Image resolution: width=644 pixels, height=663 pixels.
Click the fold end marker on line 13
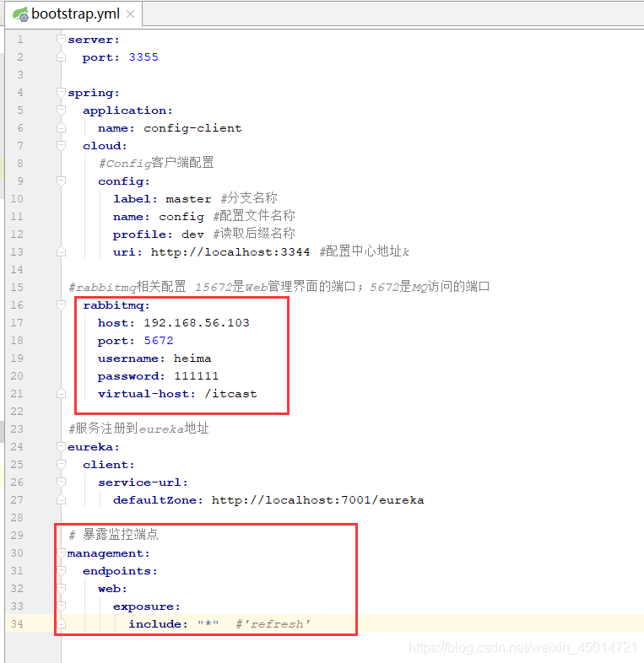click(x=61, y=252)
